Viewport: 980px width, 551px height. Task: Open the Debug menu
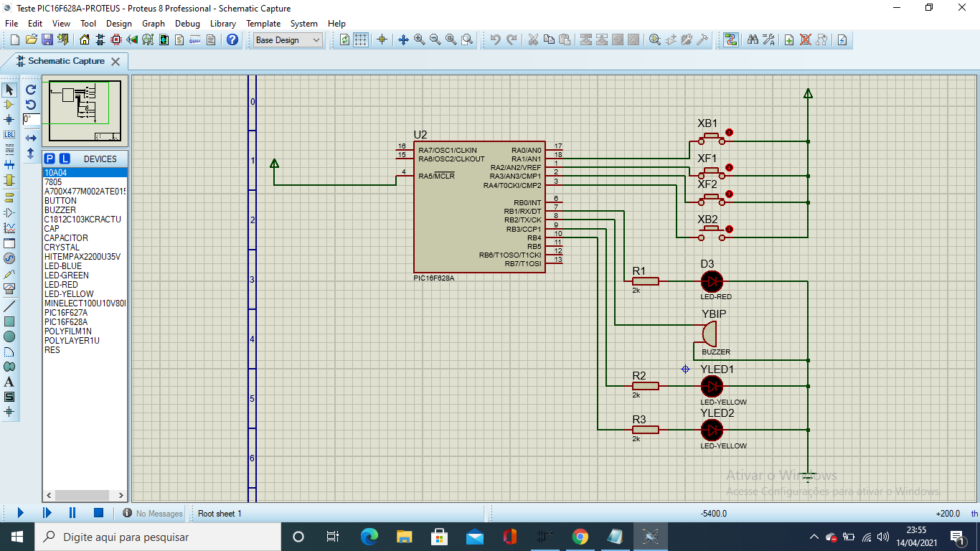[x=187, y=24]
